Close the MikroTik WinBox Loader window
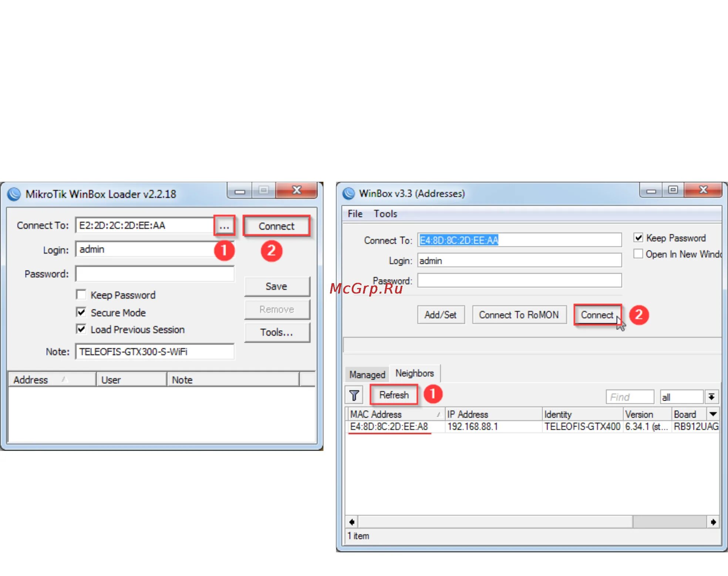Viewport: 728px width, 576px height. click(x=296, y=190)
